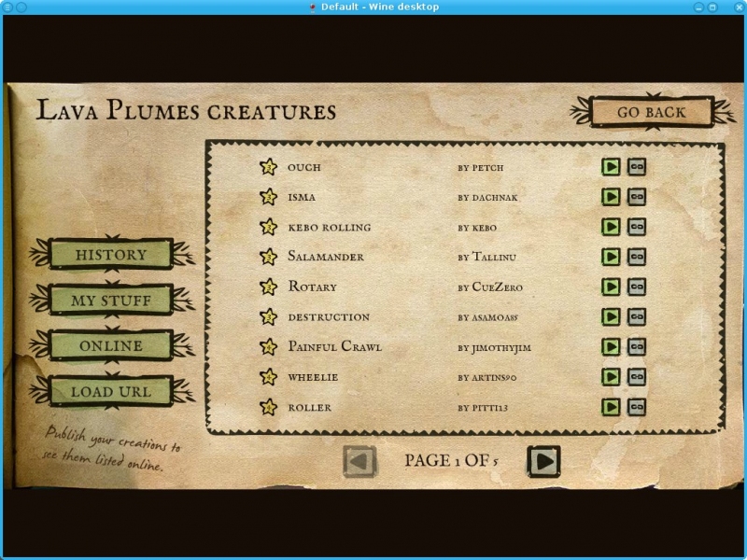Click link icon for 'destruction' creature
747x560 pixels.
point(637,317)
